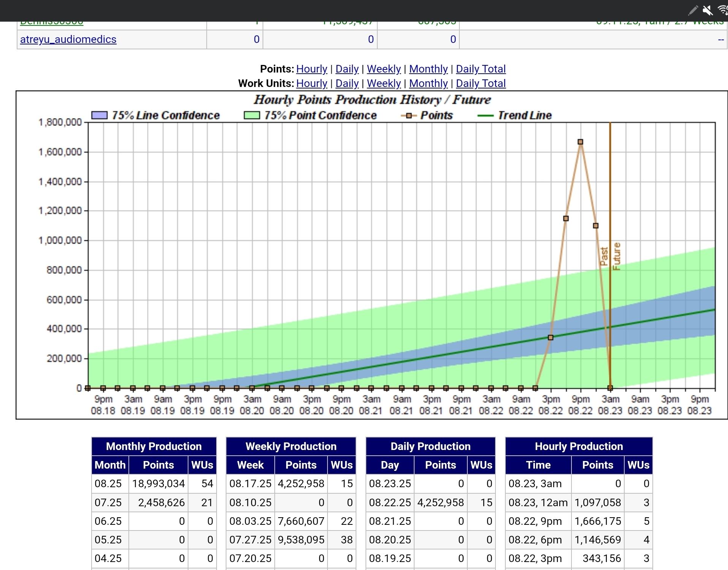Select the Monthly Production table header
This screenshot has width=728, height=570.
tap(154, 446)
